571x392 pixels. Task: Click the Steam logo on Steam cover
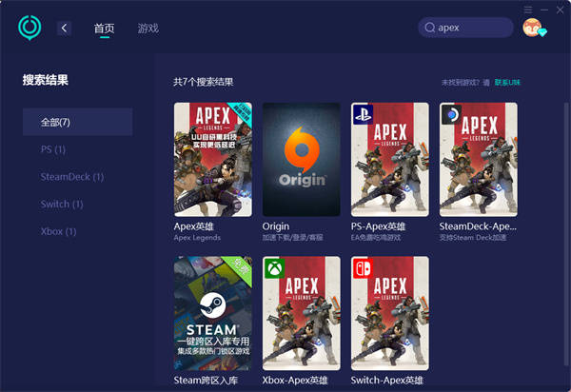coord(212,305)
